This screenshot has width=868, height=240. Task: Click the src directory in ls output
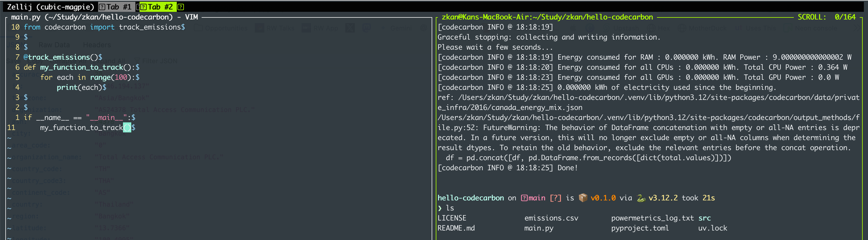(704, 218)
